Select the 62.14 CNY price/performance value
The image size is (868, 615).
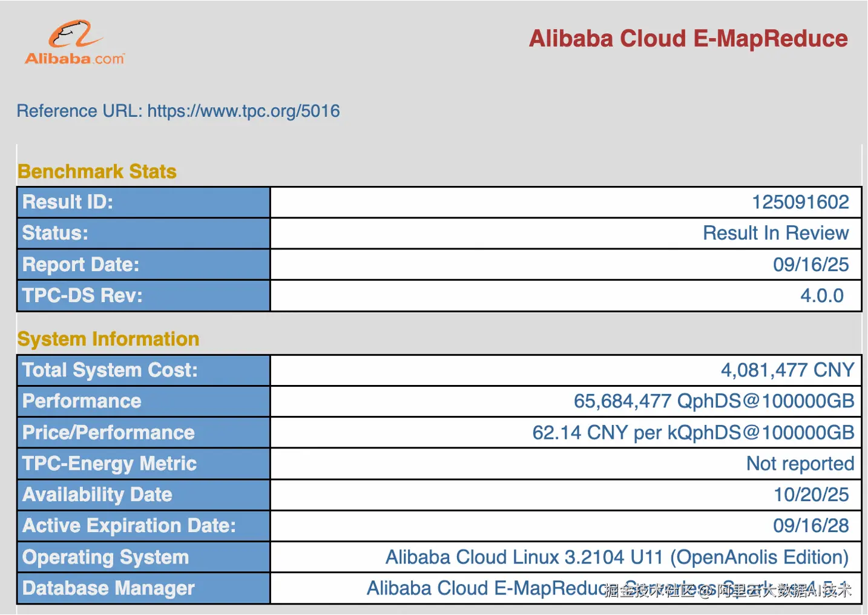tap(692, 432)
